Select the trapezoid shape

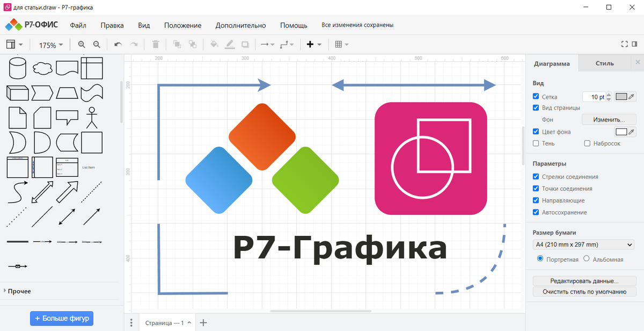click(x=68, y=93)
